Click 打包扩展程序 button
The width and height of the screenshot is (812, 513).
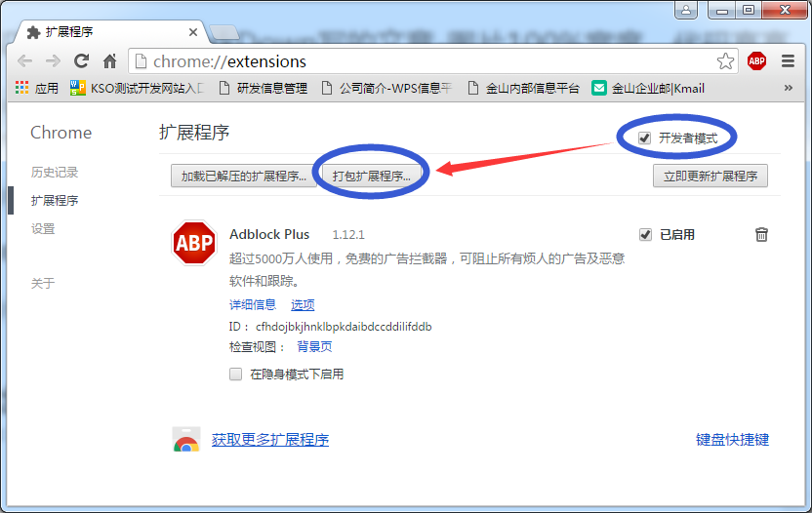click(371, 176)
